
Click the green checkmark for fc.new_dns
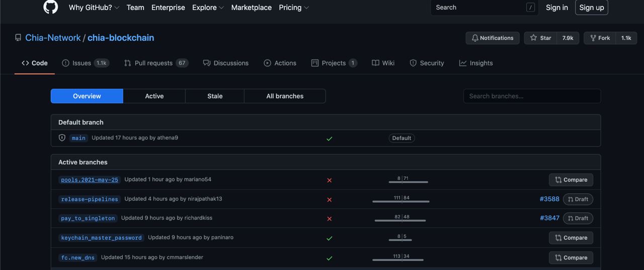point(330,258)
